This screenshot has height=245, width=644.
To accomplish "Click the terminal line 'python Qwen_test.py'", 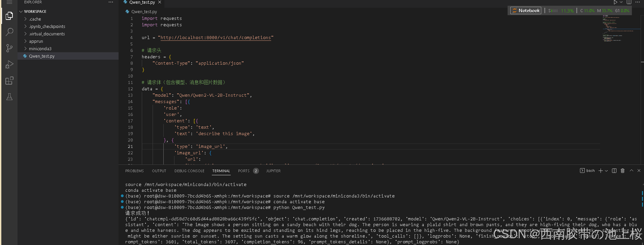I will 299,208.
